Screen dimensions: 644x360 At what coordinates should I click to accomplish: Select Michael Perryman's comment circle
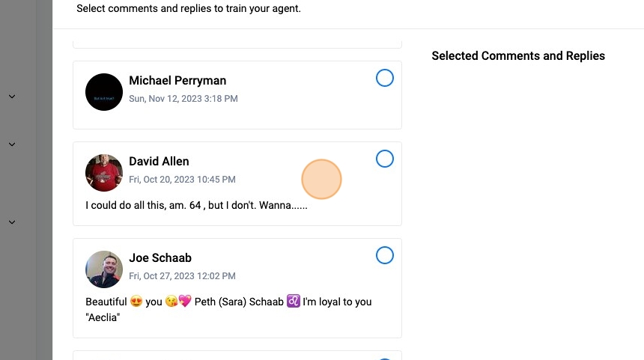coord(384,78)
